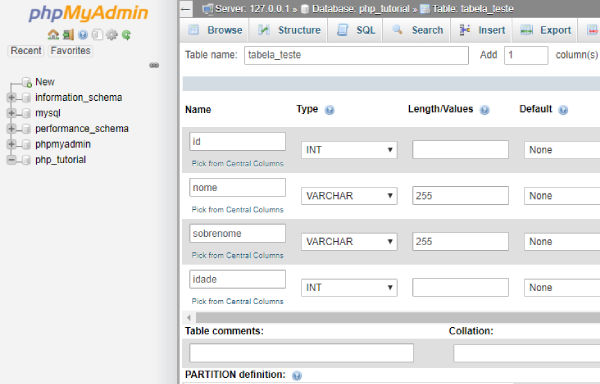Screen dimensions: 600x384
Task: Click New in the database tree
Action: pos(45,82)
